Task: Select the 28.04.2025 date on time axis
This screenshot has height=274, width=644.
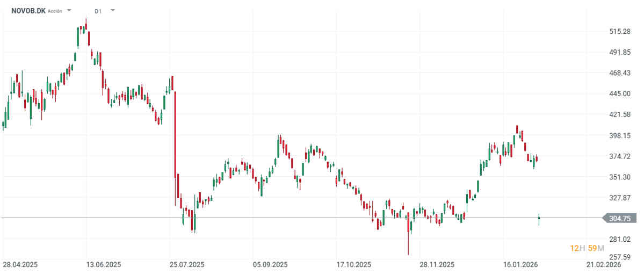Action: (19, 265)
